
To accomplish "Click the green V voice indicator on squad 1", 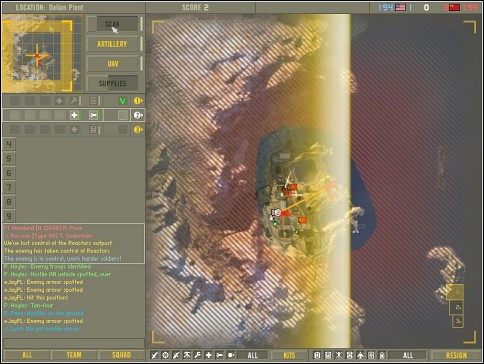I will (x=123, y=101).
